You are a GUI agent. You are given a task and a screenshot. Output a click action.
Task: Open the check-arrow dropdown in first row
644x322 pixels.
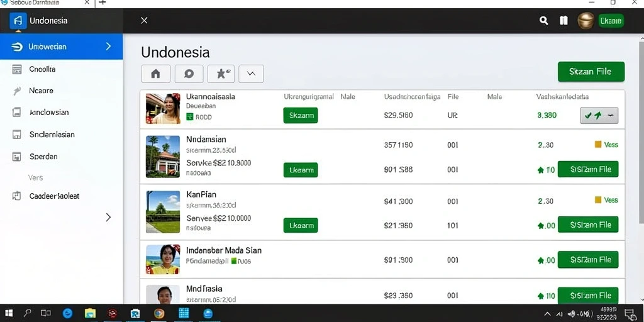pos(599,116)
